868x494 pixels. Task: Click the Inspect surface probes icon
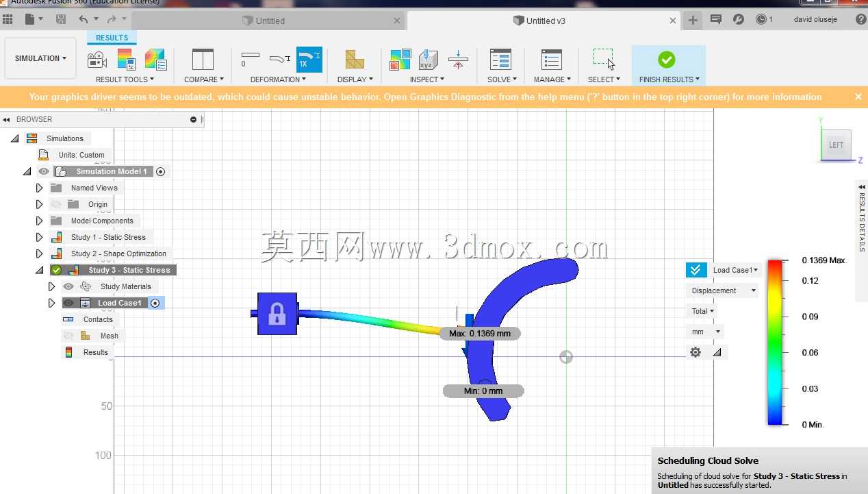pyautogui.click(x=400, y=60)
